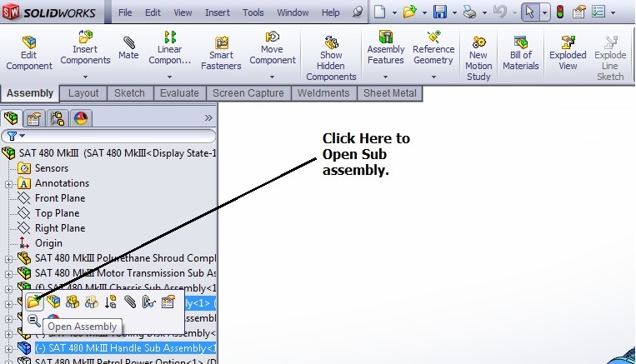Click Reference Geometry tool
Screen dimensions: 636x364
433,47
